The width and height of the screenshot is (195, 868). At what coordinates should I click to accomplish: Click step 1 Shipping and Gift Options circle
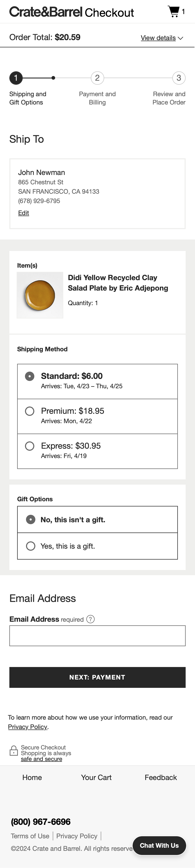(16, 78)
